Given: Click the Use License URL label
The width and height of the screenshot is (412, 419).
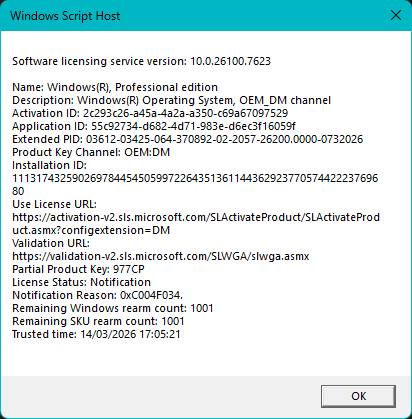Looking at the screenshot, I should click(x=54, y=204).
